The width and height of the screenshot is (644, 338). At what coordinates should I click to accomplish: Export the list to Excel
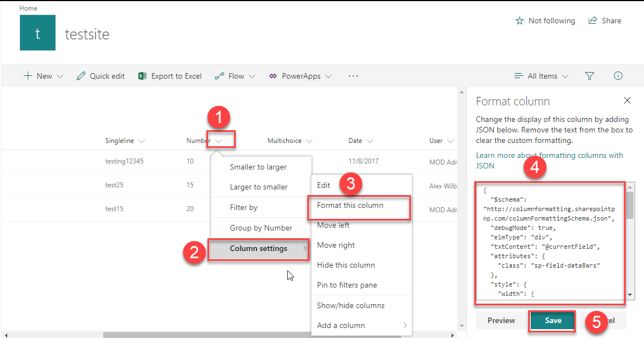169,76
